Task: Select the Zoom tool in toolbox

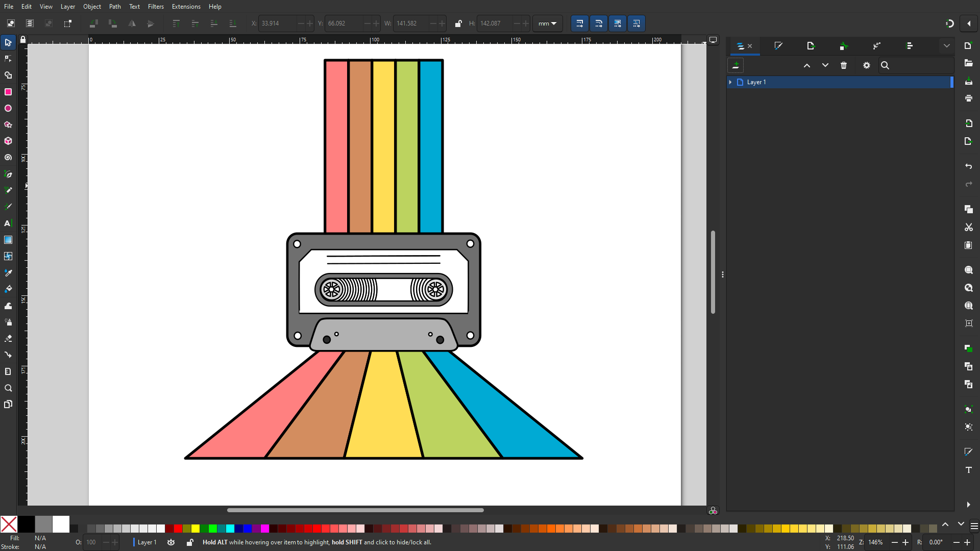Action: click(8, 388)
